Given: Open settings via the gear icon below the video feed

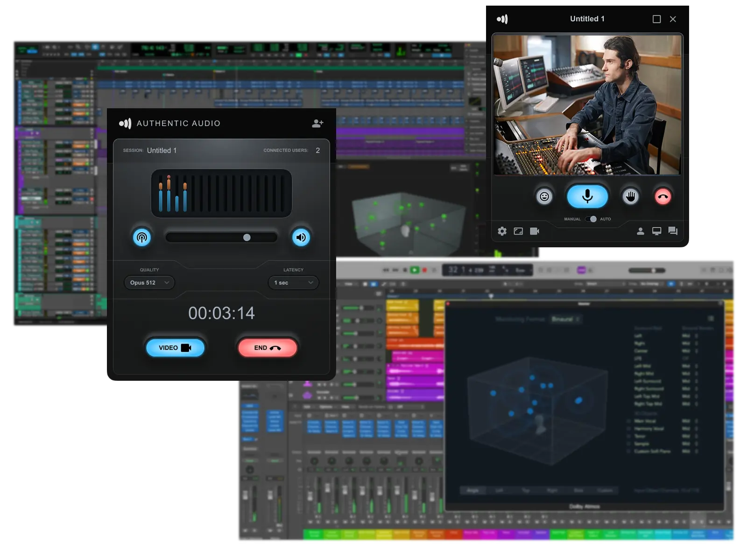Looking at the screenshot, I should [501, 231].
